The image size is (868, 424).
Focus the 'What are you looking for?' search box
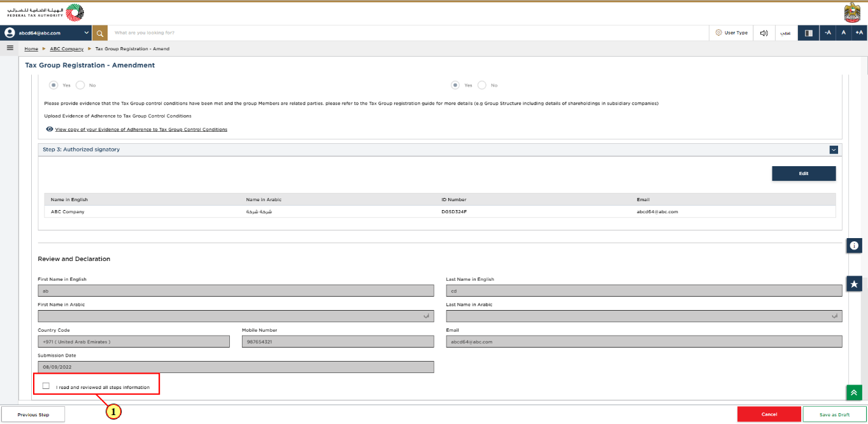408,32
